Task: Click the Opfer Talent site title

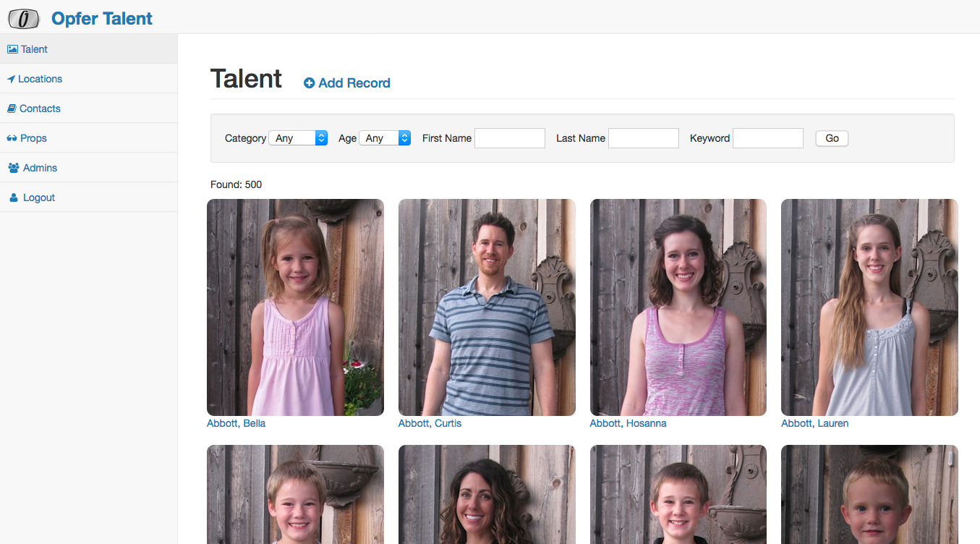Action: [102, 18]
